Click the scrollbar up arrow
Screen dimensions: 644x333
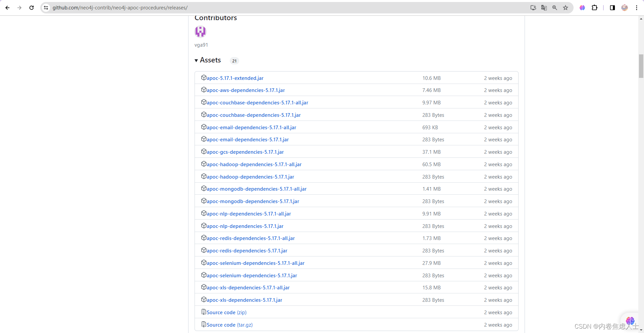point(641,19)
